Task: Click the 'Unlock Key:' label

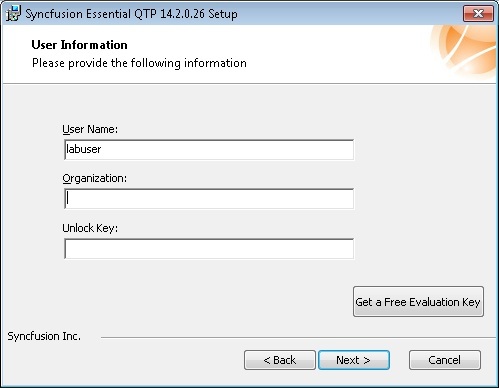Action: [x=90, y=228]
